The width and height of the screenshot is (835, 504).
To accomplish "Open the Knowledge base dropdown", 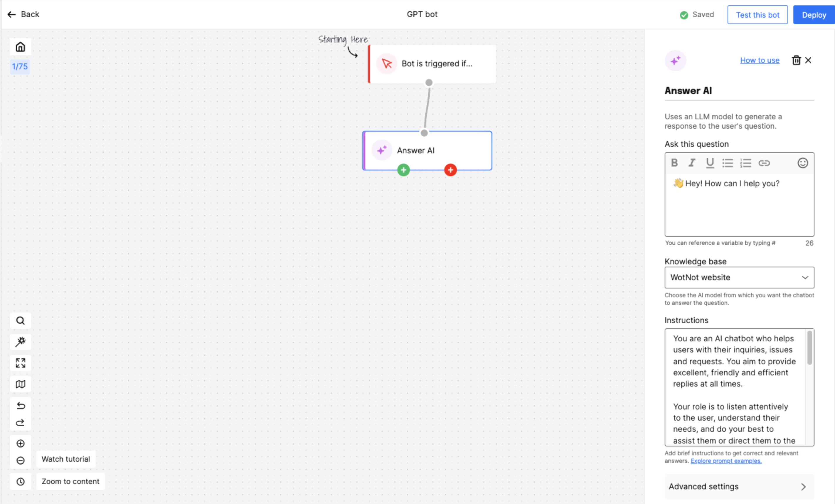I will coord(739,278).
